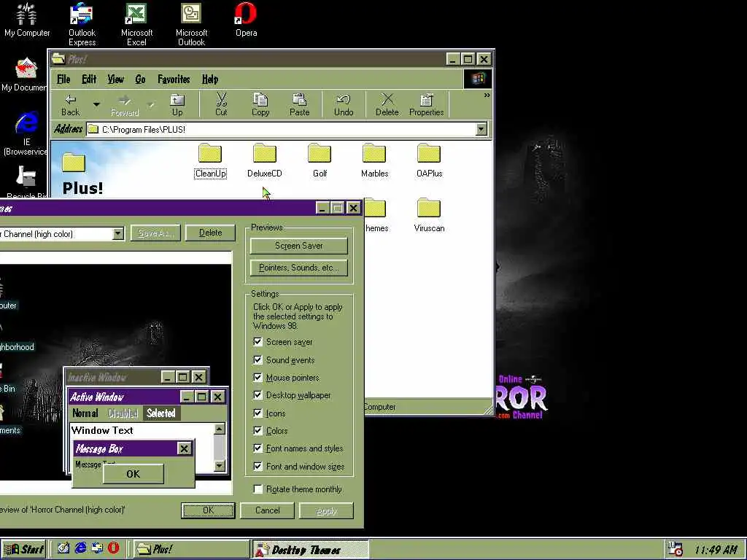
Task: Open IE Browservice desktop icon
Action: point(26,133)
